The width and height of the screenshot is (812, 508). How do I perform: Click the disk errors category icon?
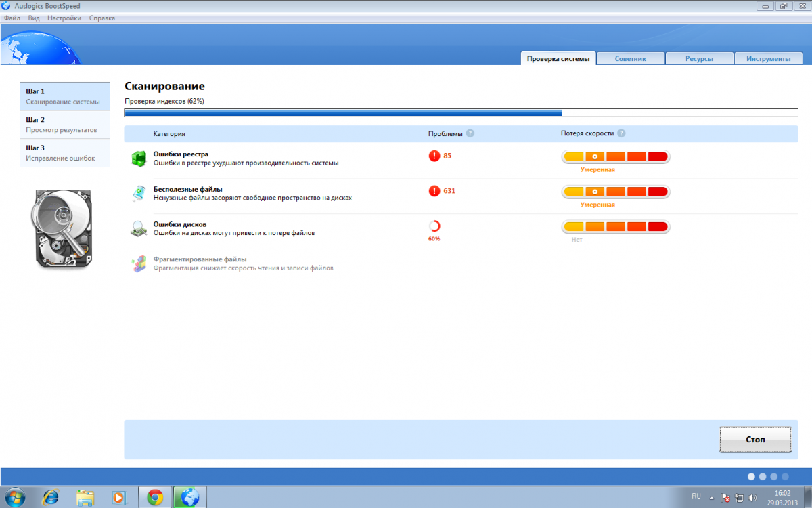tap(139, 229)
